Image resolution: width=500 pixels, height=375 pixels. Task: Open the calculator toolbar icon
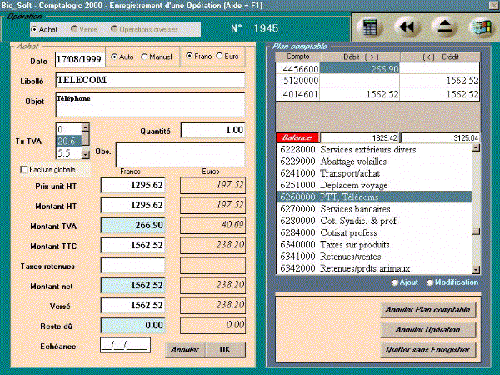coord(370,27)
